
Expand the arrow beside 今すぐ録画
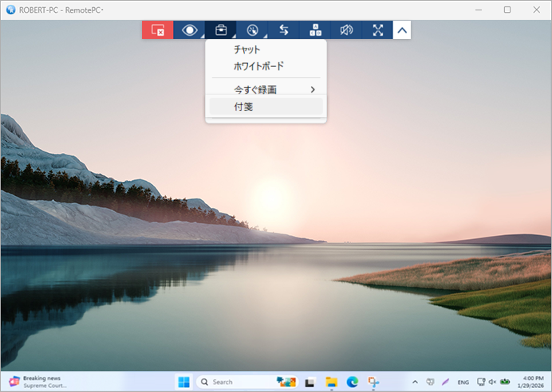pyautogui.click(x=313, y=90)
